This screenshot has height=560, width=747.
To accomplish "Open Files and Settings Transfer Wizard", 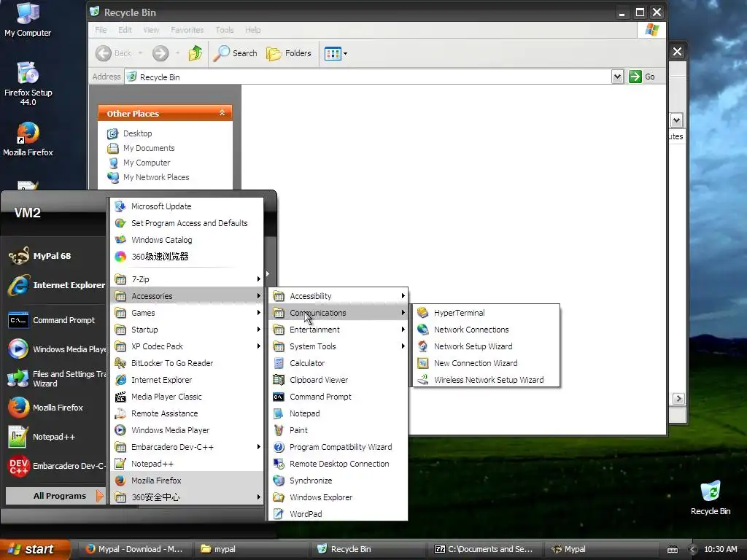I will 55,378.
